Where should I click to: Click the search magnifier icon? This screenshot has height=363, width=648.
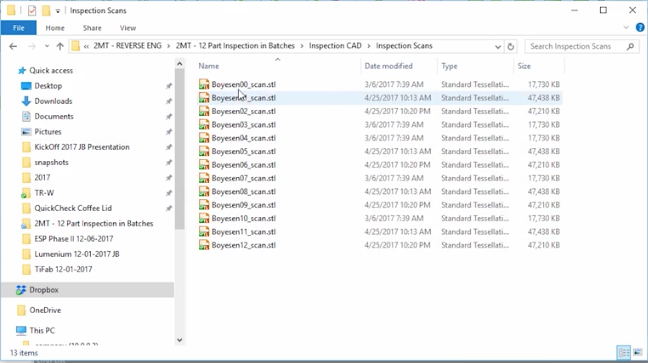(x=630, y=46)
